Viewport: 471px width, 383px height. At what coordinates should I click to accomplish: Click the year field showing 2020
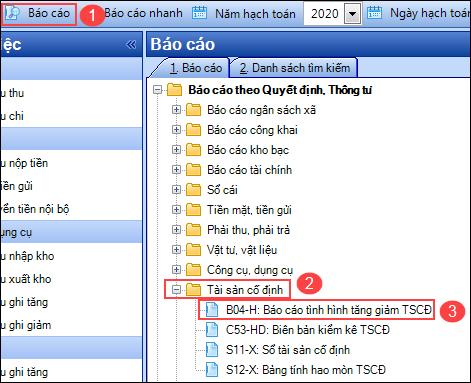pos(324,14)
